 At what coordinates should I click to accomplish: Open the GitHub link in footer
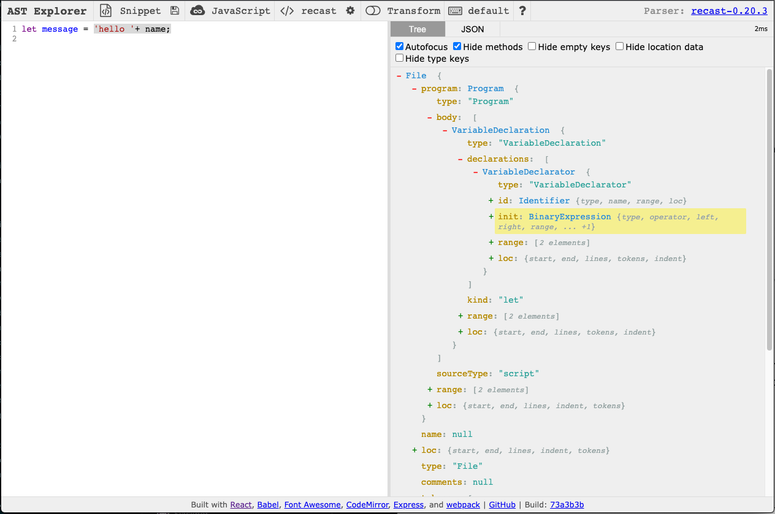click(x=500, y=505)
